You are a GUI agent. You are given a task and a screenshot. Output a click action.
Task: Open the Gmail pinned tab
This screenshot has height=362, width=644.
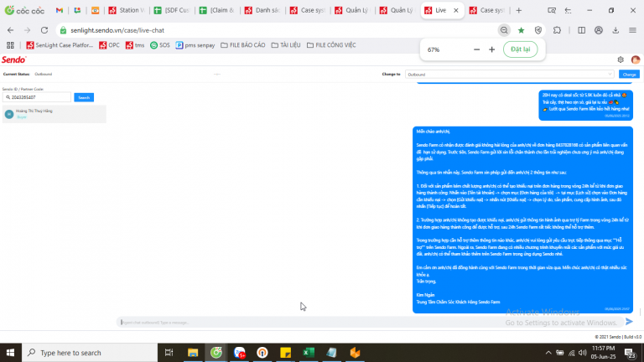tap(60, 10)
